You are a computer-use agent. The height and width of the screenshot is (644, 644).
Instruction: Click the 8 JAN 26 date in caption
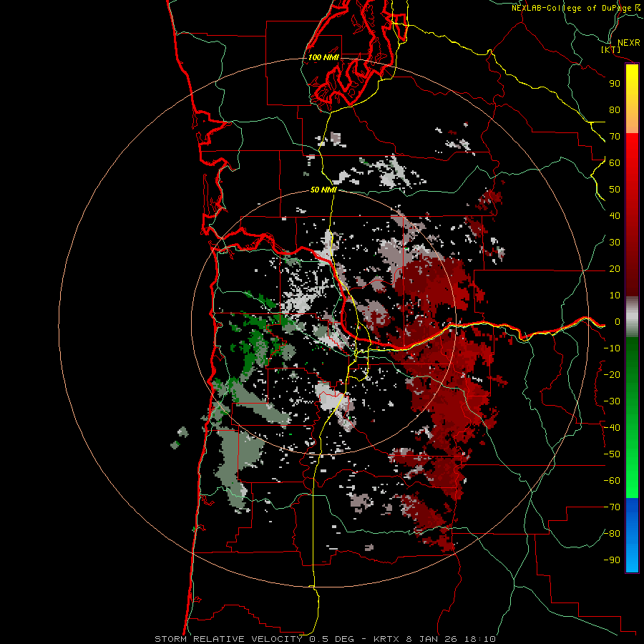[x=432, y=639]
